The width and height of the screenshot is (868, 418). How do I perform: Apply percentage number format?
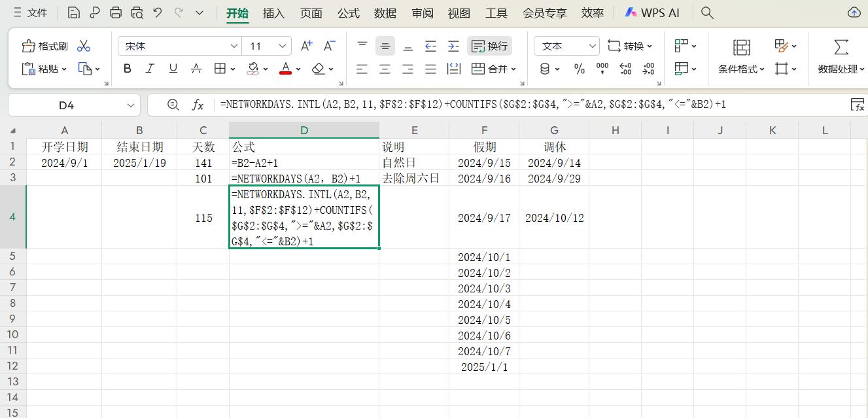(579, 68)
